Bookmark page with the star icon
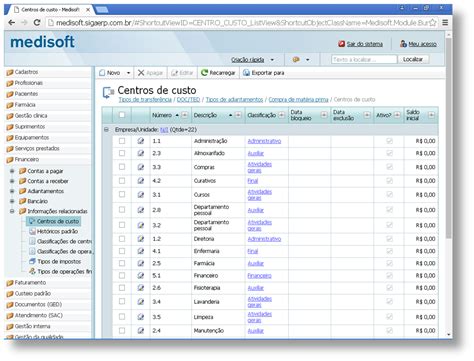 click(x=433, y=23)
